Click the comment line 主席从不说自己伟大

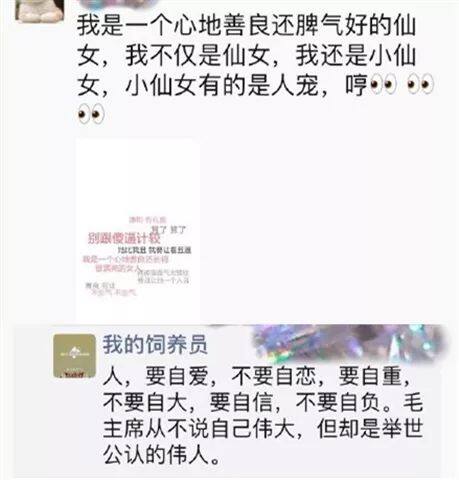(x=199, y=429)
